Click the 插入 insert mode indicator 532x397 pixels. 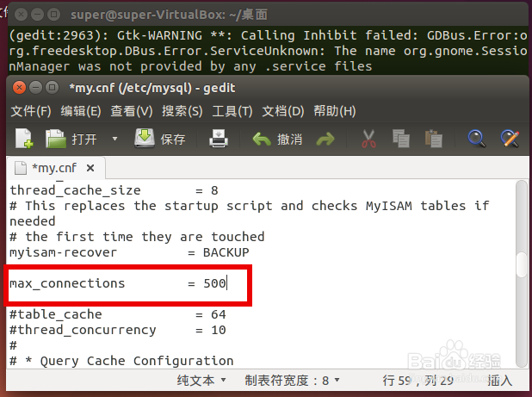coord(499,381)
